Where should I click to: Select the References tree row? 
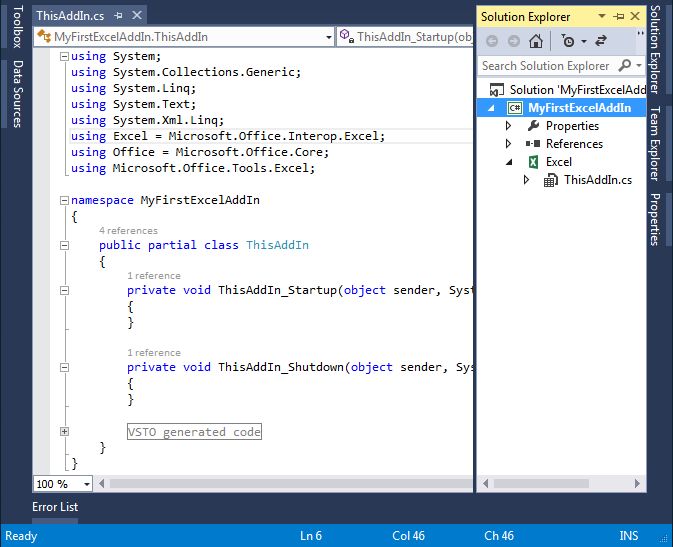[x=561, y=144]
